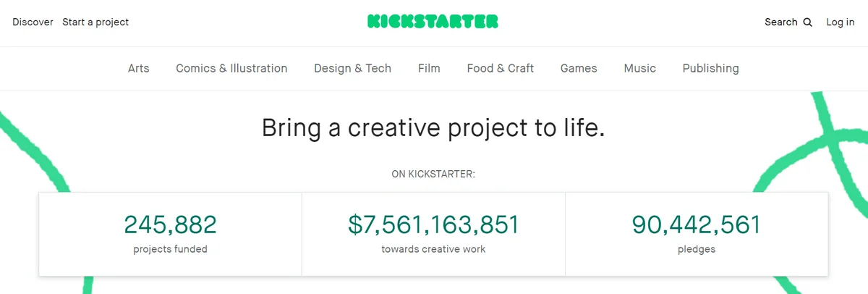
Task: Click the ON KICKSTARTER label
Action: pos(433,174)
